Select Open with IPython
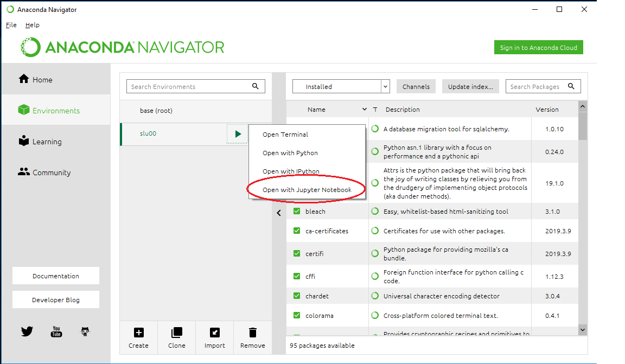Image resolution: width=625 pixels, height=364 pixels. 307,171
